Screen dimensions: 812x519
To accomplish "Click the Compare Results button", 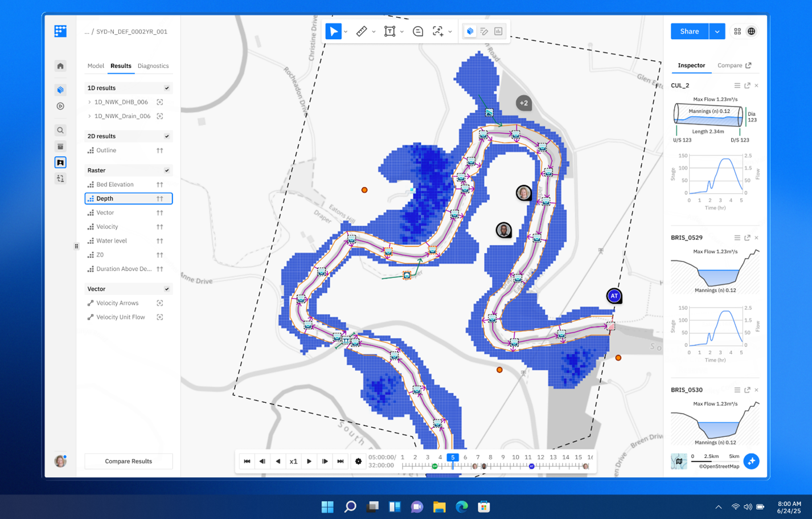I will pos(128,461).
